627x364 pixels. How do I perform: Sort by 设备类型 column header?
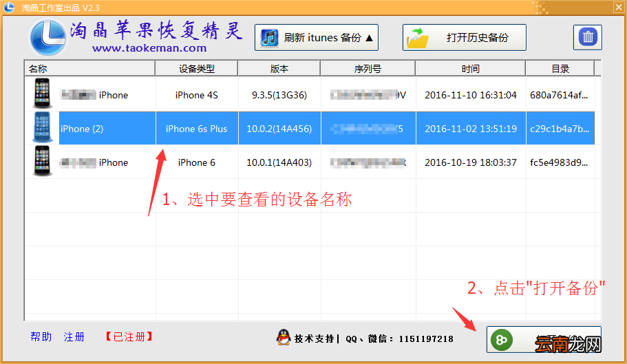[197, 69]
